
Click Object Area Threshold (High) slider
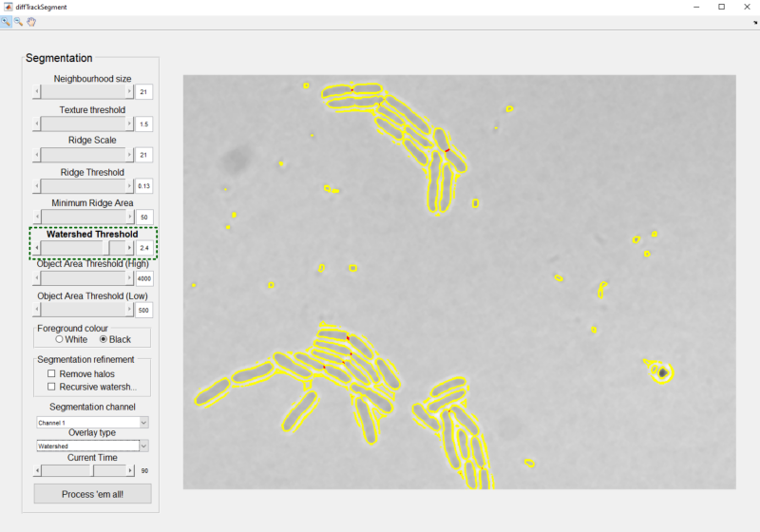pyautogui.click(x=83, y=278)
